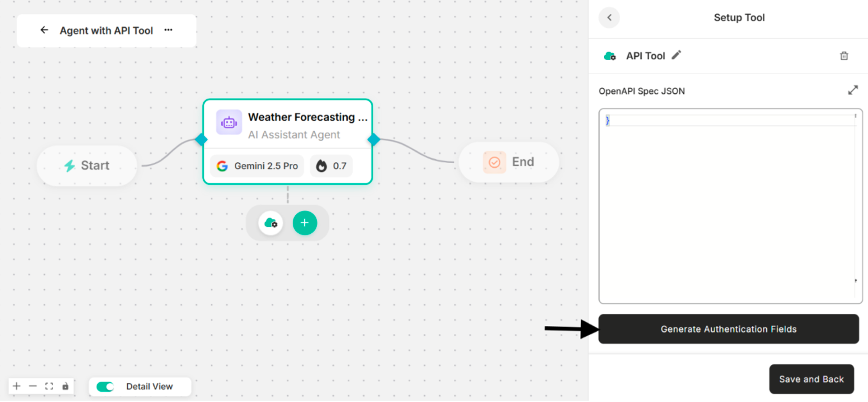The height and width of the screenshot is (402, 868).
Task: Click the flame temperature icon showing 0.7
Action: pos(322,166)
